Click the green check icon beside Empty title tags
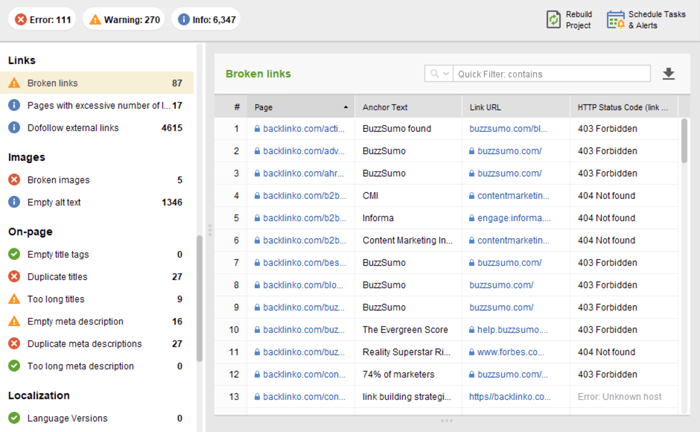The height and width of the screenshot is (432, 700). [14, 254]
